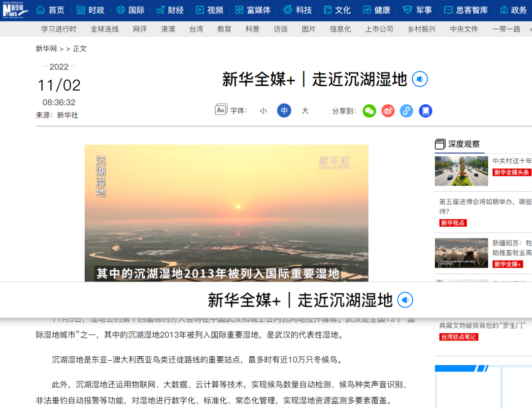The image size is (532, 409).
Task: Share article to Weibo
Action: point(388,111)
